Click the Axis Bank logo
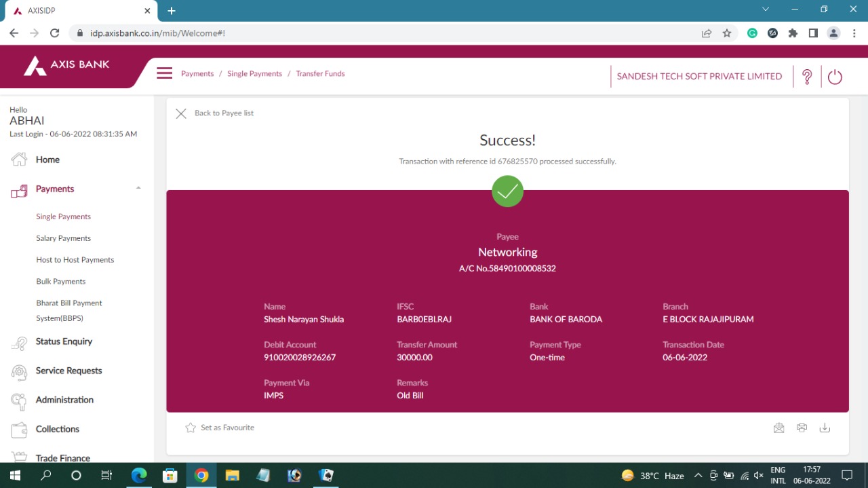The height and width of the screenshot is (488, 868). (x=66, y=65)
